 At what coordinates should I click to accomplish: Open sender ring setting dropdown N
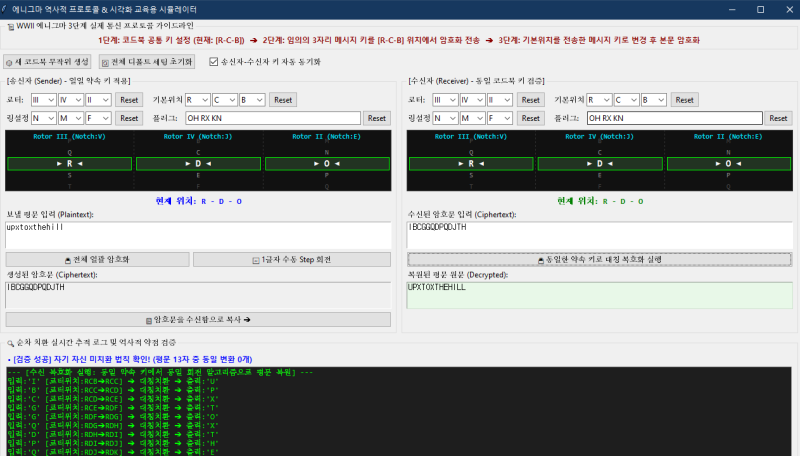click(x=43, y=118)
